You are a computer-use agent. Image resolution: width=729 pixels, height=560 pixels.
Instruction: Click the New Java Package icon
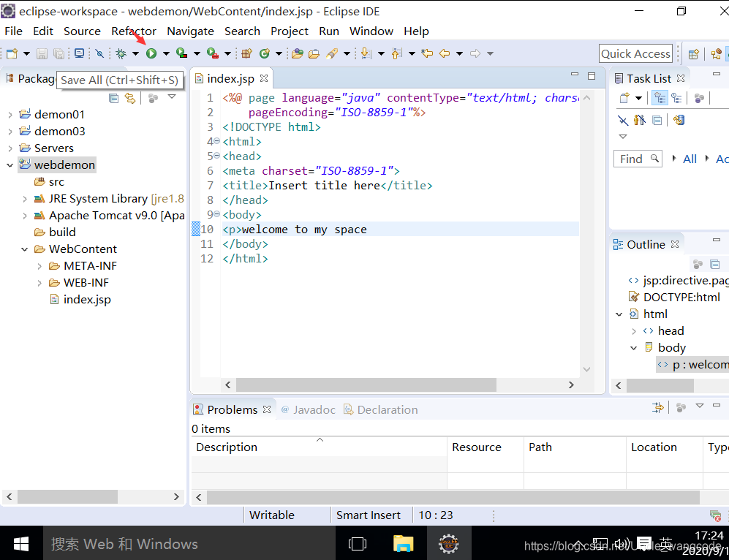click(x=247, y=53)
